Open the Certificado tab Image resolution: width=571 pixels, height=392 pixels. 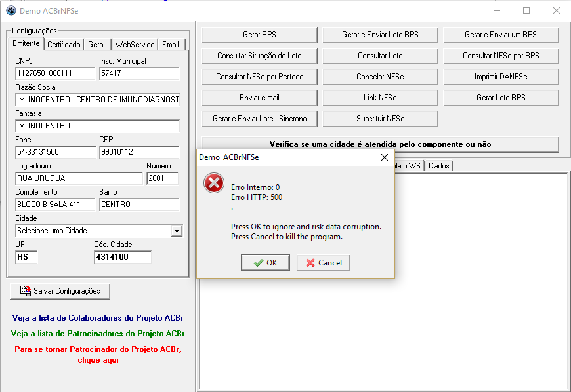64,45
